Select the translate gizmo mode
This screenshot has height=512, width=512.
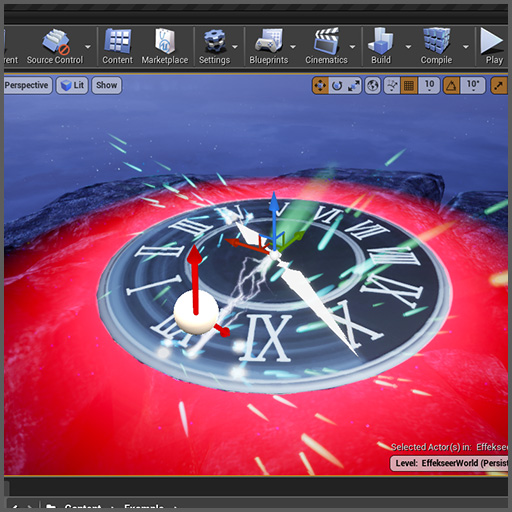pyautogui.click(x=320, y=86)
